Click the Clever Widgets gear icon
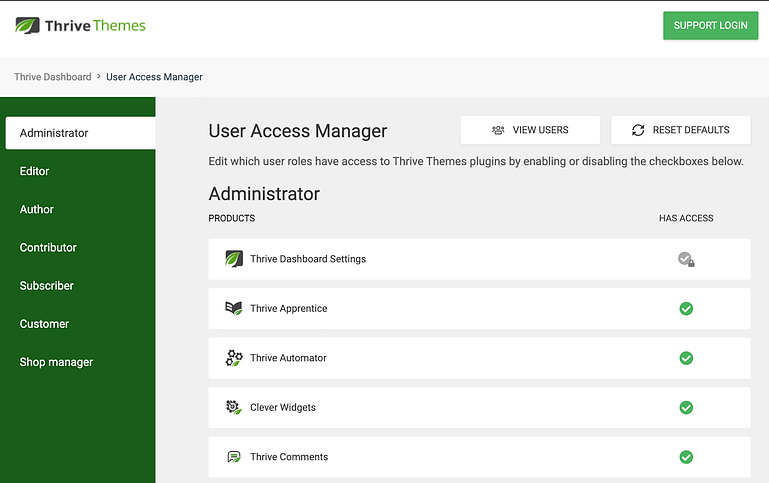The height and width of the screenshot is (483, 769). tap(234, 407)
